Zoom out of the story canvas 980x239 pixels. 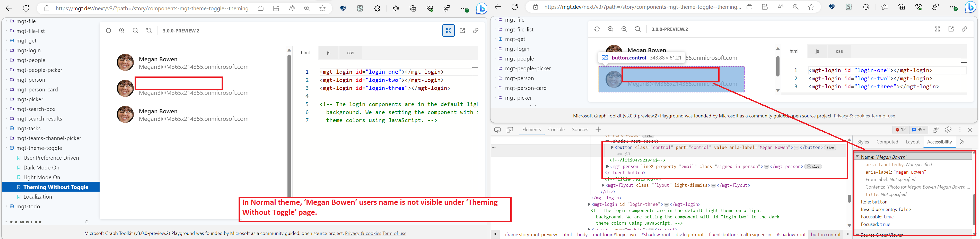135,30
